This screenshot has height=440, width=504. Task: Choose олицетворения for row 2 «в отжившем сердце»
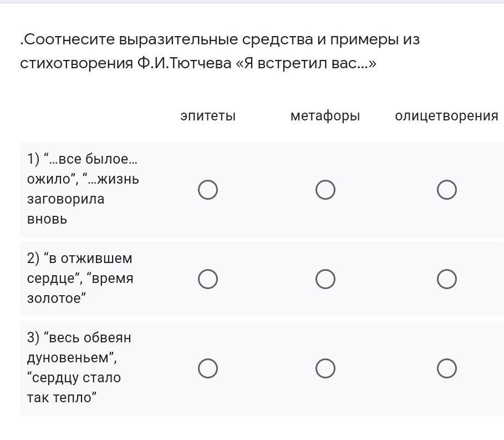coord(446,279)
